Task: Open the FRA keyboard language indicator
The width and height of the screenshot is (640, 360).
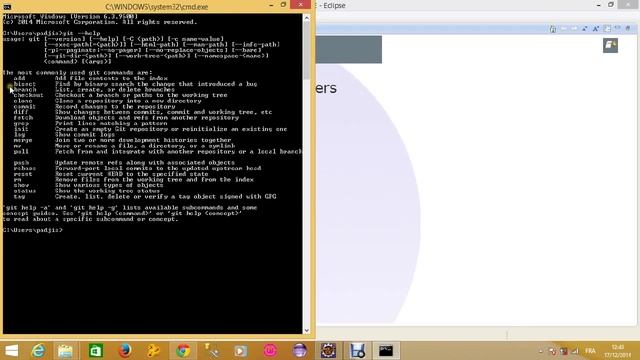Action: (590, 351)
